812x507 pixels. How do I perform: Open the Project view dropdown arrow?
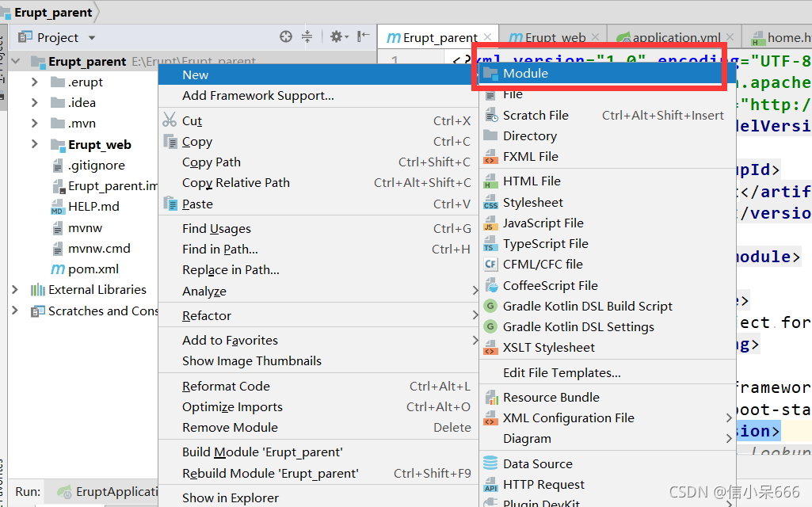click(x=92, y=38)
